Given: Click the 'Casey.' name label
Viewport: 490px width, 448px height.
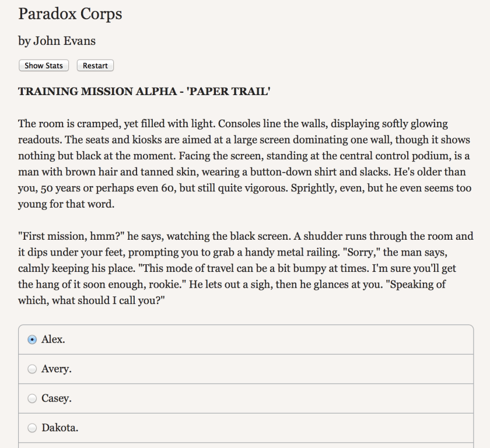Looking at the screenshot, I should (x=57, y=399).
